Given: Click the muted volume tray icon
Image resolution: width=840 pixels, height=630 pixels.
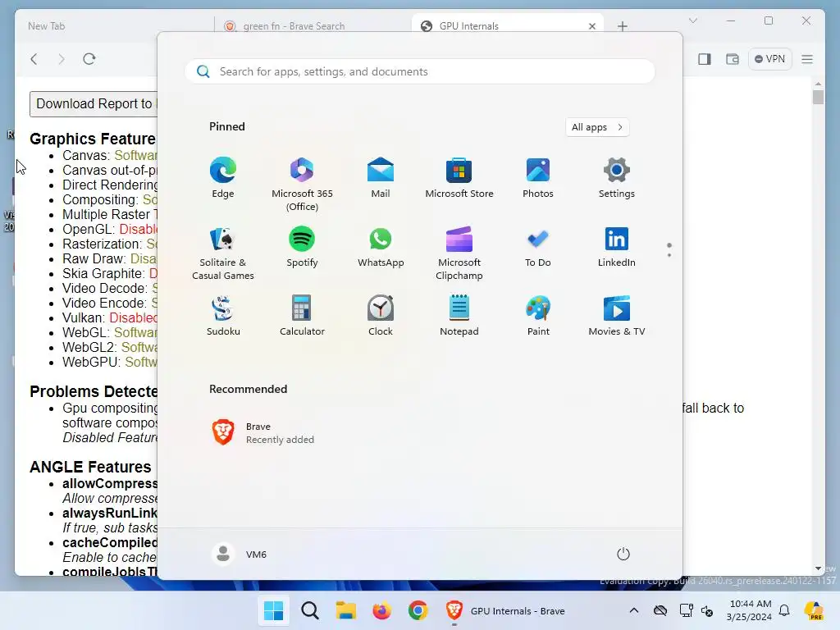Looking at the screenshot, I should coord(707,611).
